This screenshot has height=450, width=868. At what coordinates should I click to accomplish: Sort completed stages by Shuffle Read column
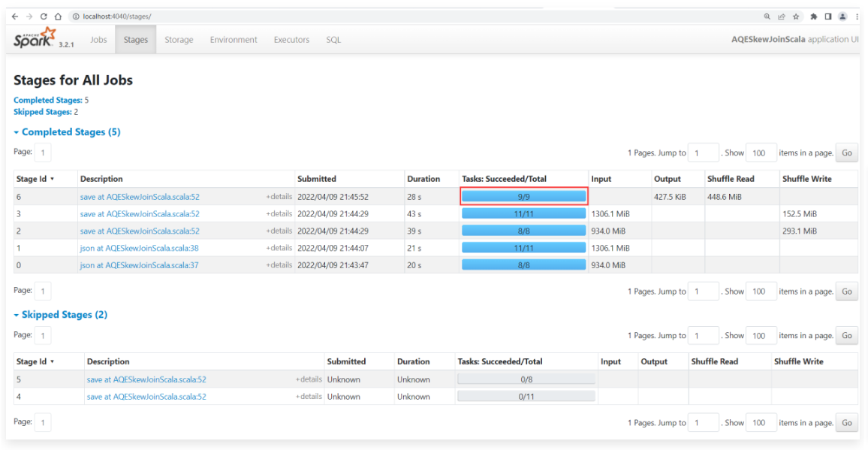(731, 179)
